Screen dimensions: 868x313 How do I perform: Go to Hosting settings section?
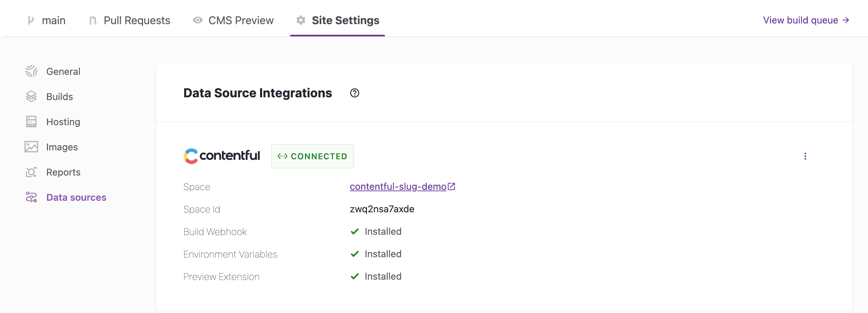pos(63,122)
